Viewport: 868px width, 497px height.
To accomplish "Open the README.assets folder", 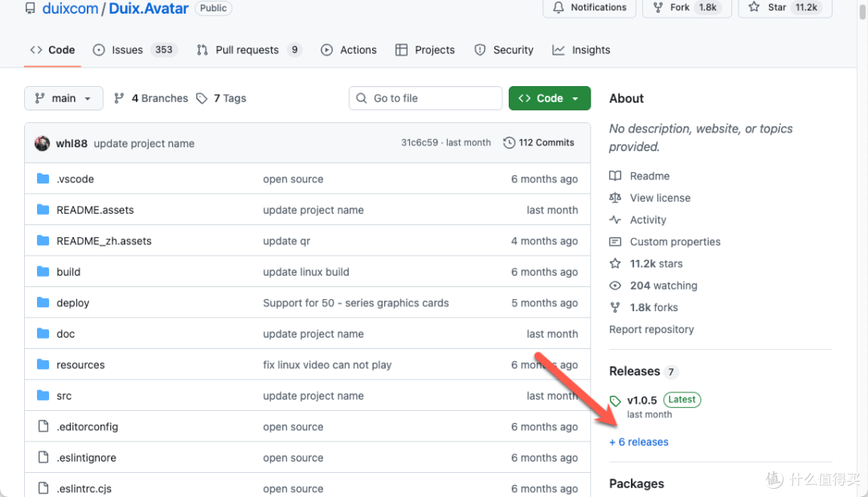I will 95,210.
